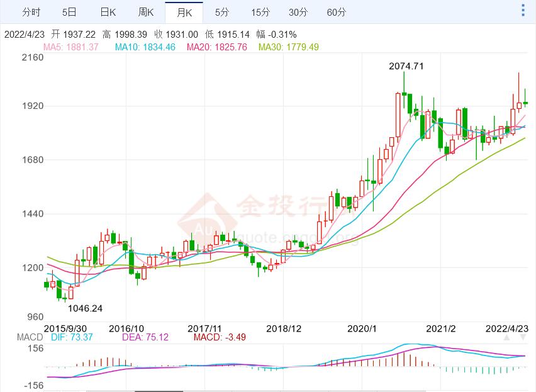Click the 1440 y-axis price label

tap(33, 213)
